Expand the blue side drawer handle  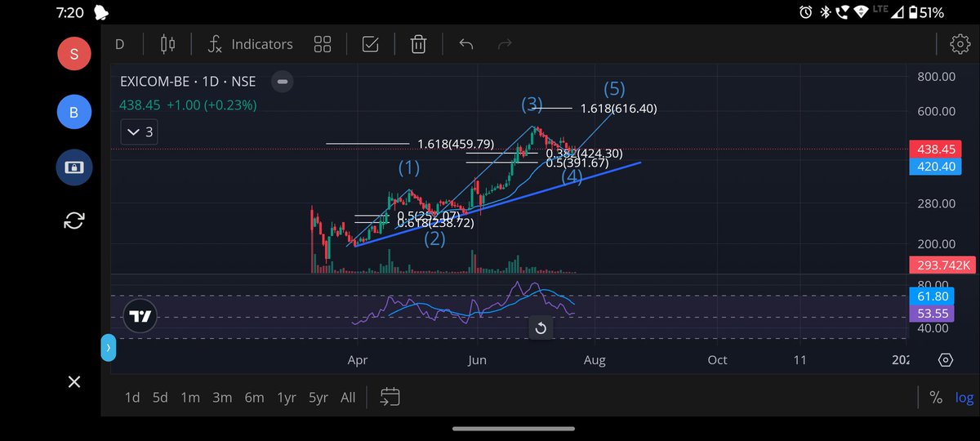108,347
